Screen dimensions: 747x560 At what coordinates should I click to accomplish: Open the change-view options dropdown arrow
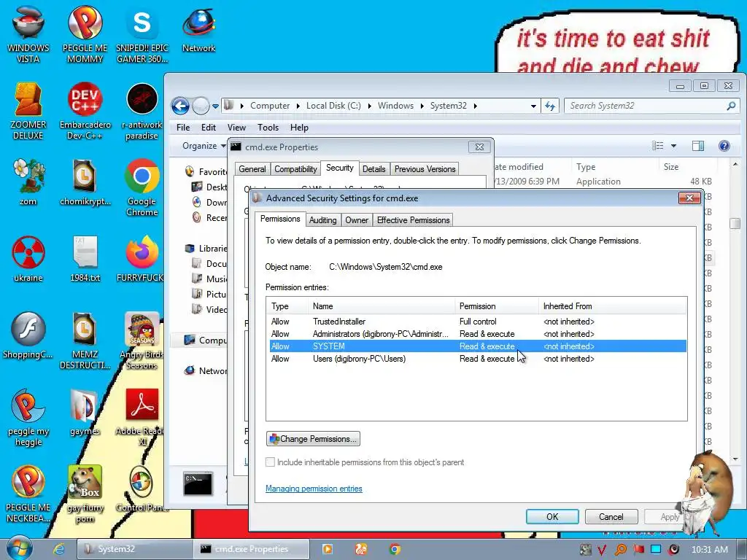click(673, 146)
